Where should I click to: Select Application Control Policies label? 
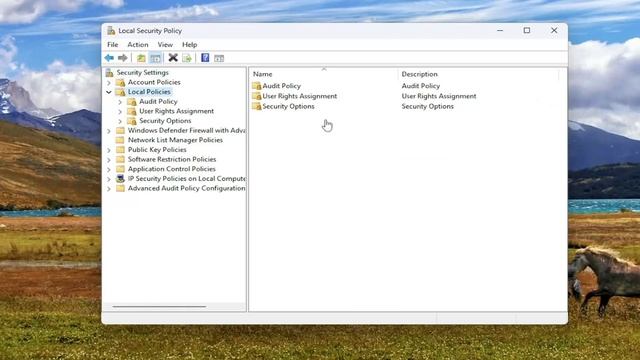(x=172, y=169)
